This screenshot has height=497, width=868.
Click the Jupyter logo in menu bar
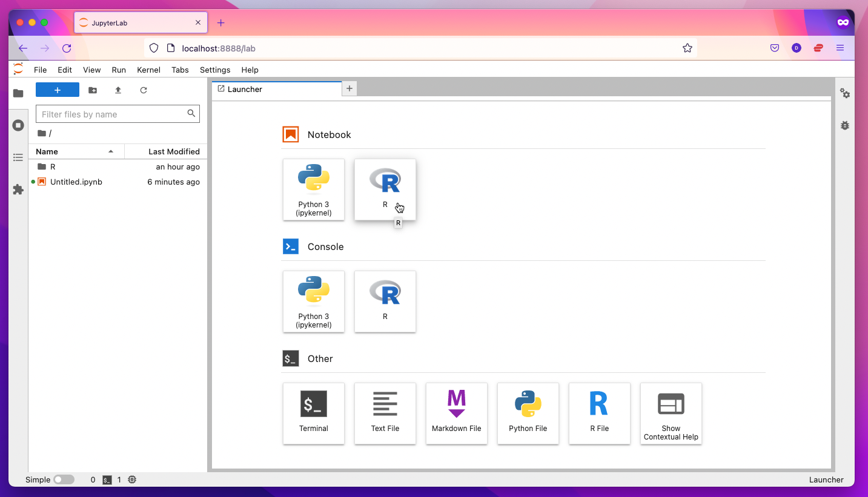click(18, 69)
